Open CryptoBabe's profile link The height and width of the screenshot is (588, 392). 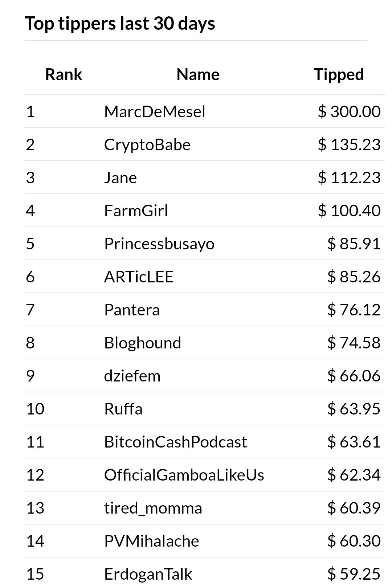pyautogui.click(x=147, y=144)
